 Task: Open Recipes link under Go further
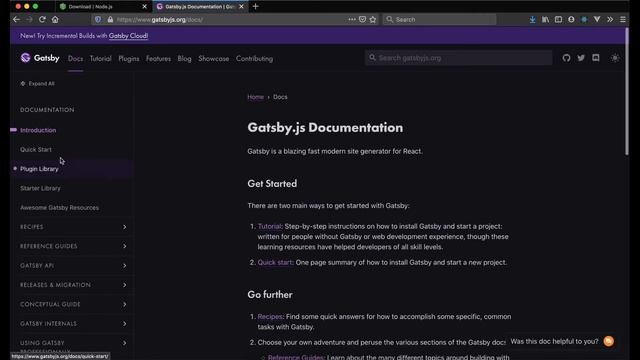(270, 317)
